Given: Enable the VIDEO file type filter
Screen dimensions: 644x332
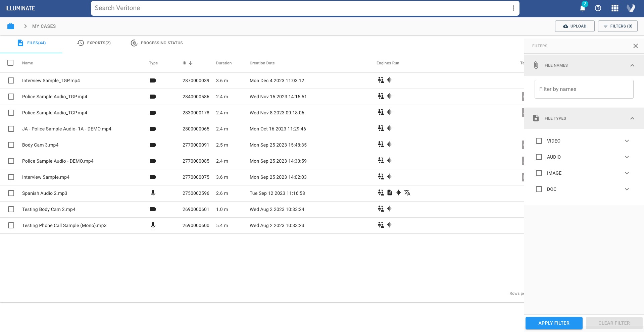Looking at the screenshot, I should coord(539,141).
